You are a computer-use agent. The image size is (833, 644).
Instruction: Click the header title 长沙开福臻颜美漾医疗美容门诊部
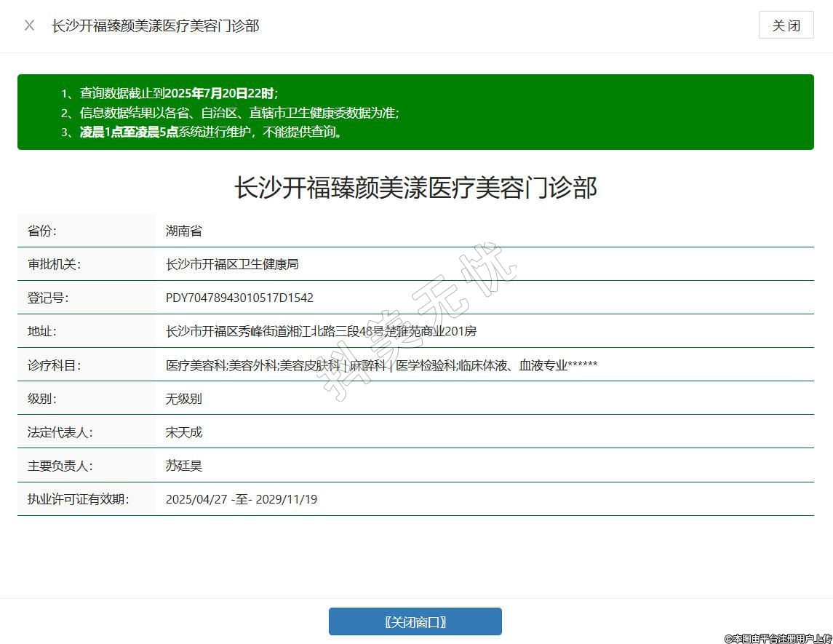[155, 25]
